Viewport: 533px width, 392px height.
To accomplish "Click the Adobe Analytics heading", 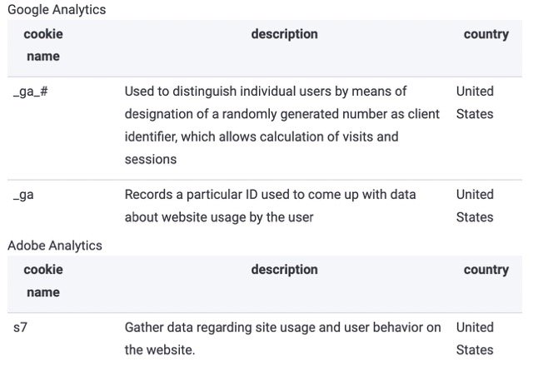I will point(55,246).
